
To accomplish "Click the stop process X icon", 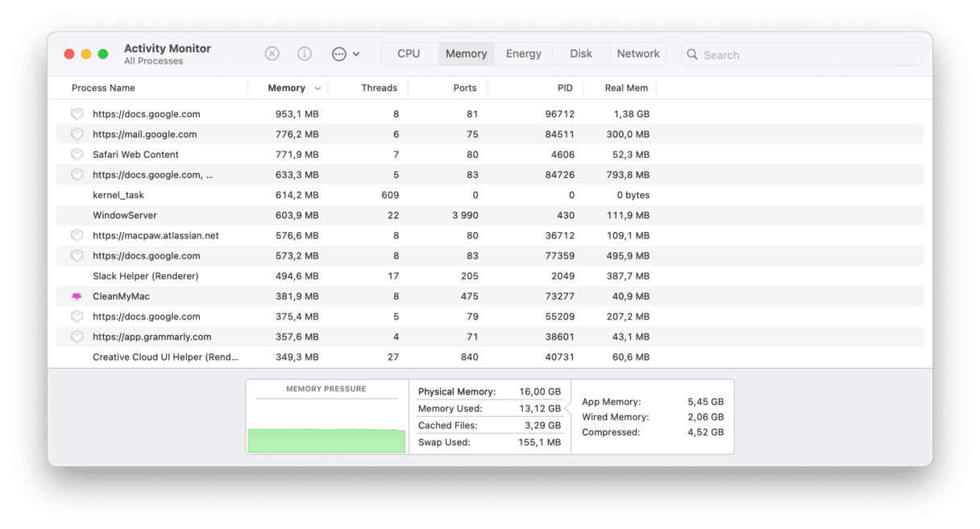I will click(272, 54).
